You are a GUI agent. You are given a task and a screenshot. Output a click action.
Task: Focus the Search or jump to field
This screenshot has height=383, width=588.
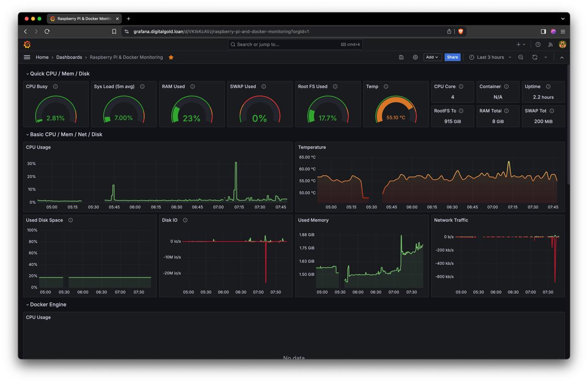(x=295, y=44)
